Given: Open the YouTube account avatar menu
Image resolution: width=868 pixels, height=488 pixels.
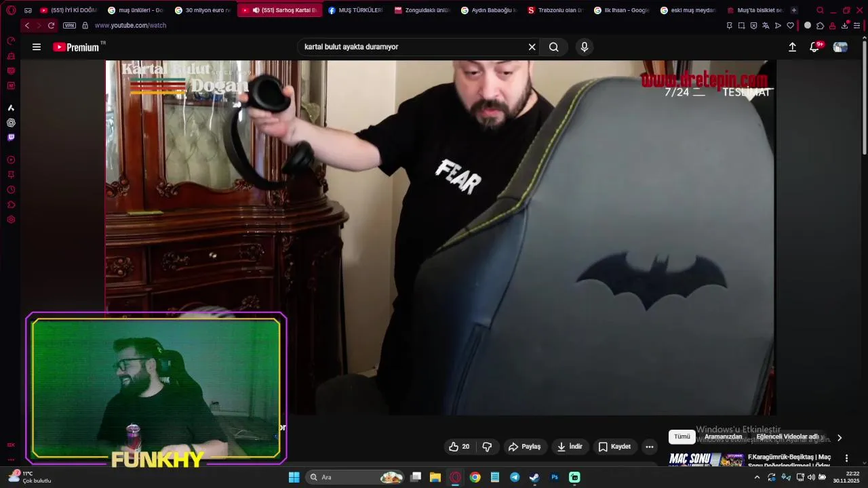Looking at the screenshot, I should pos(840,47).
